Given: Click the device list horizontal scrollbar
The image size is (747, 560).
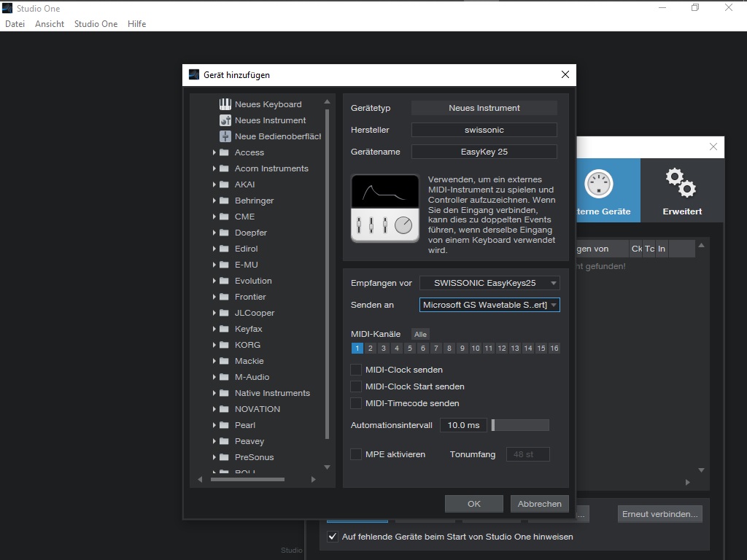Looking at the screenshot, I should tap(247, 480).
